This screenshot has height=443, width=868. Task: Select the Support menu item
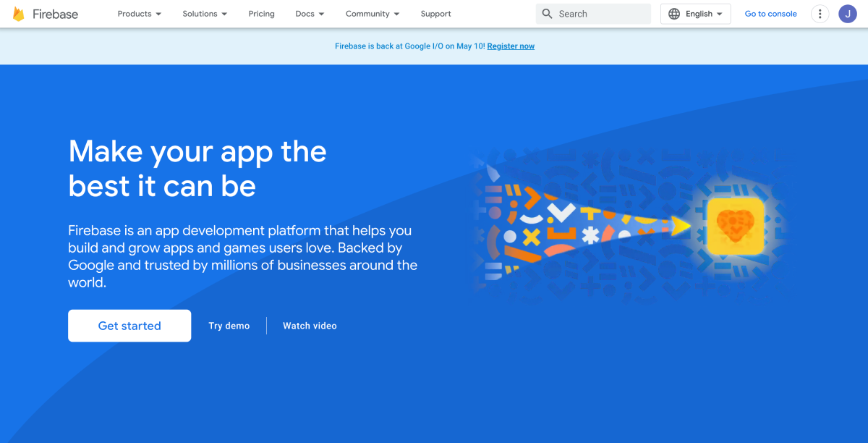pos(435,14)
